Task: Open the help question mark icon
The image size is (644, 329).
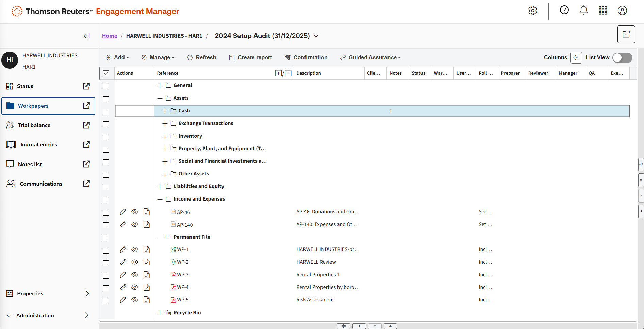Action: tap(564, 11)
